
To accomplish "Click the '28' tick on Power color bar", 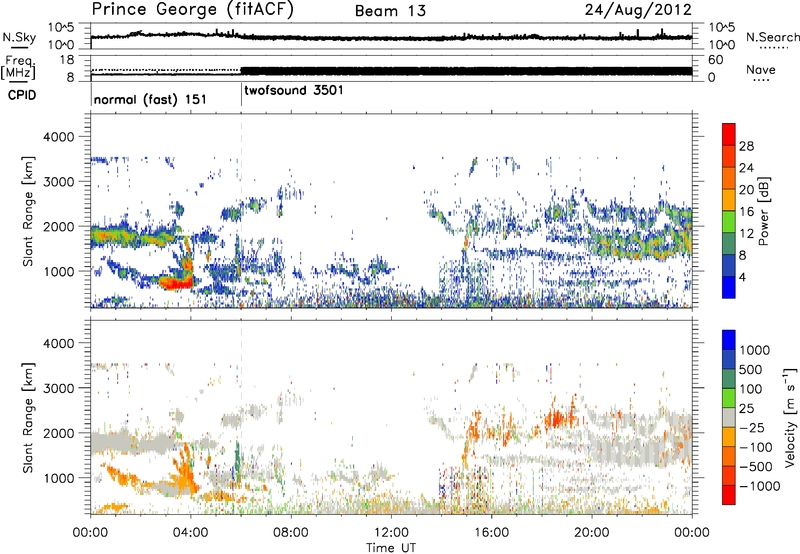I will tap(746, 146).
